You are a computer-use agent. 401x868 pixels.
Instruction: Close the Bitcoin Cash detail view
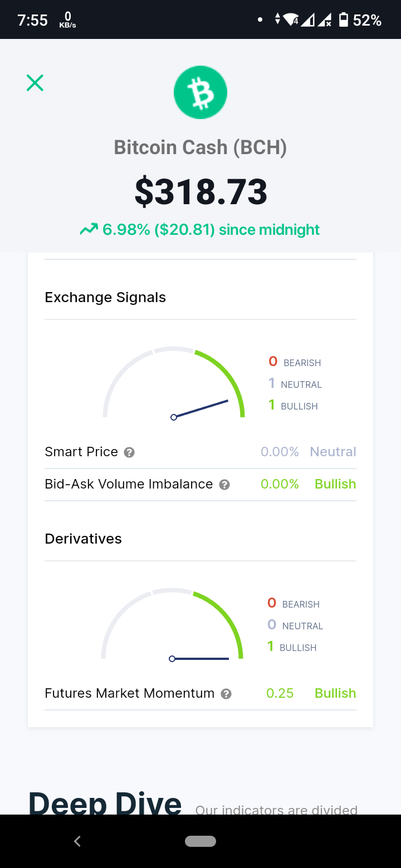35,83
